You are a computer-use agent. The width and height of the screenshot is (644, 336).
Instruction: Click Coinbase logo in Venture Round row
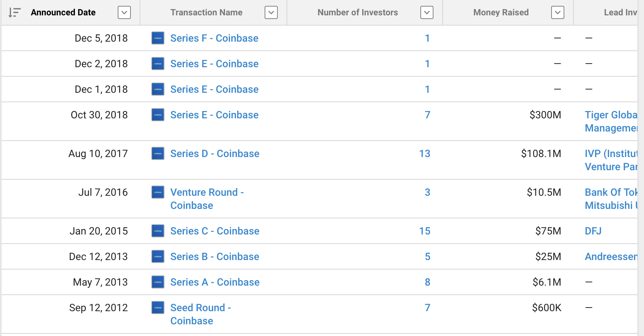158,192
